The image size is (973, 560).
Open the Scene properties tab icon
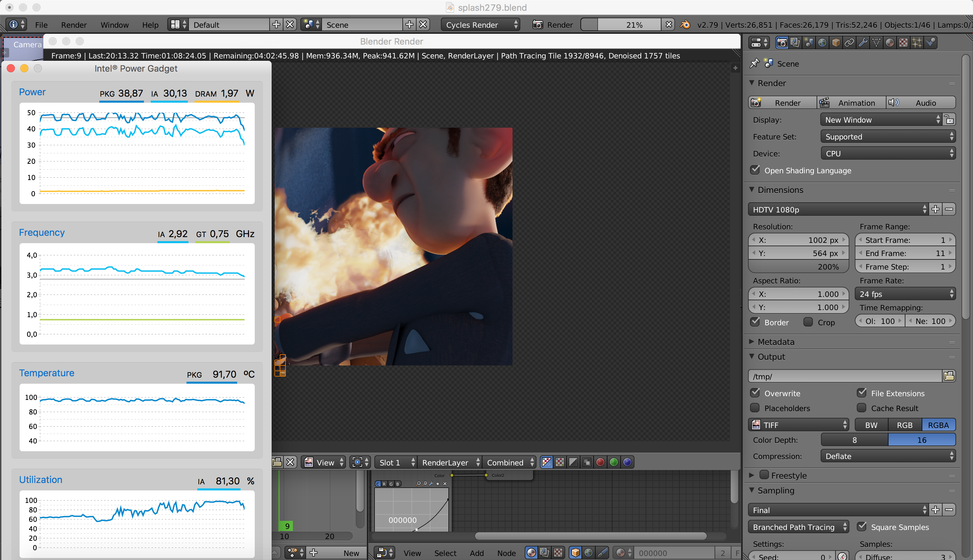(809, 42)
